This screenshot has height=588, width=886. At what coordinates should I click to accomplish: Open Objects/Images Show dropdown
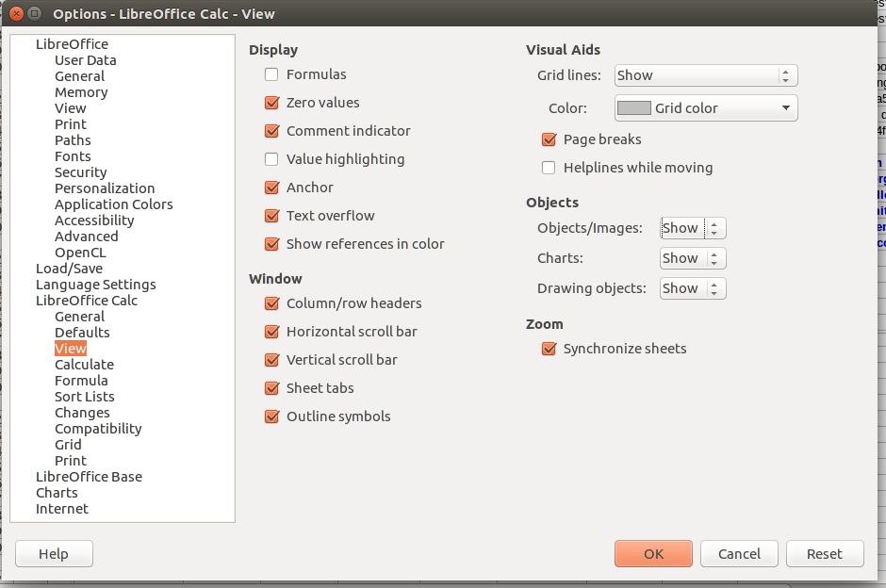(693, 228)
